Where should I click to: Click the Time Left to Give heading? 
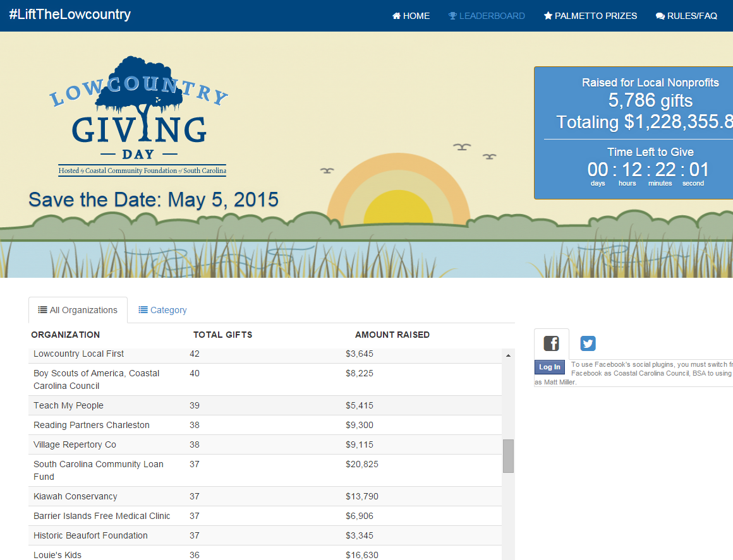(x=650, y=152)
